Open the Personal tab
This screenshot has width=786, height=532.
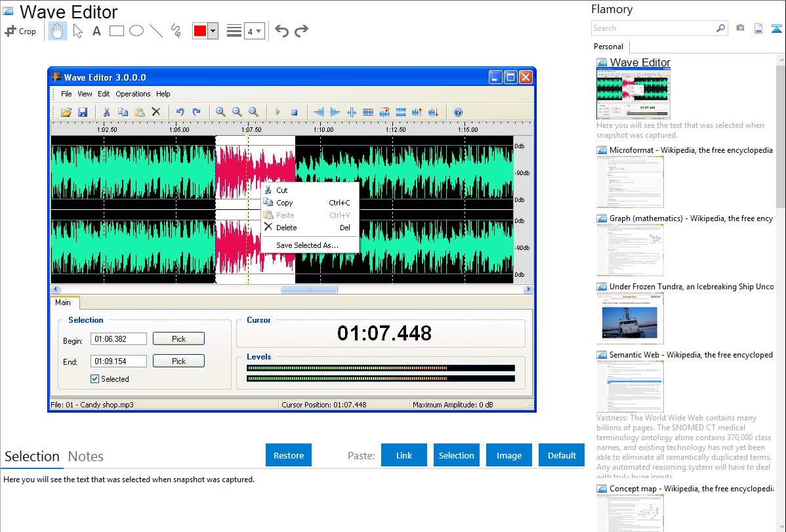pos(608,47)
